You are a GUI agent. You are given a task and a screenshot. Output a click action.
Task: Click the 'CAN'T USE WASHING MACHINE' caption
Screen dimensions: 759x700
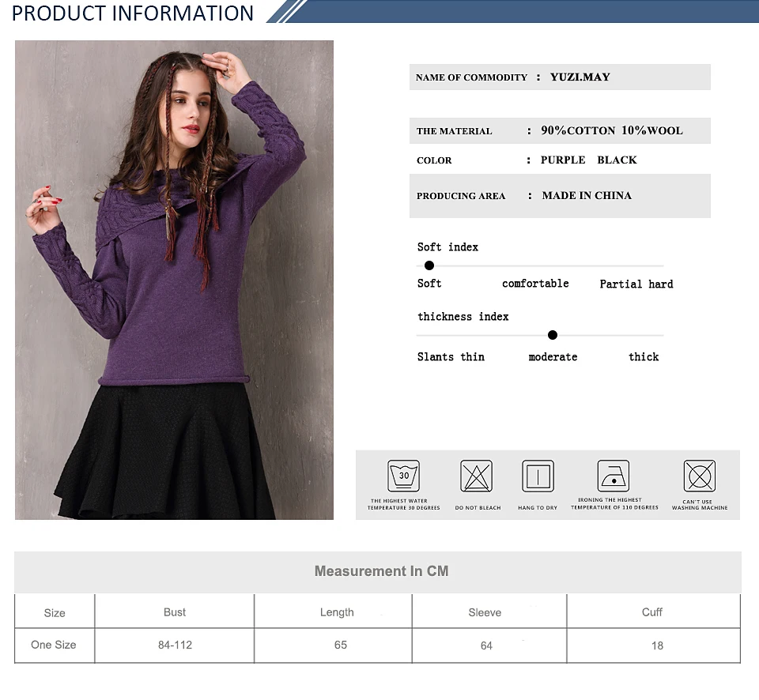click(700, 505)
